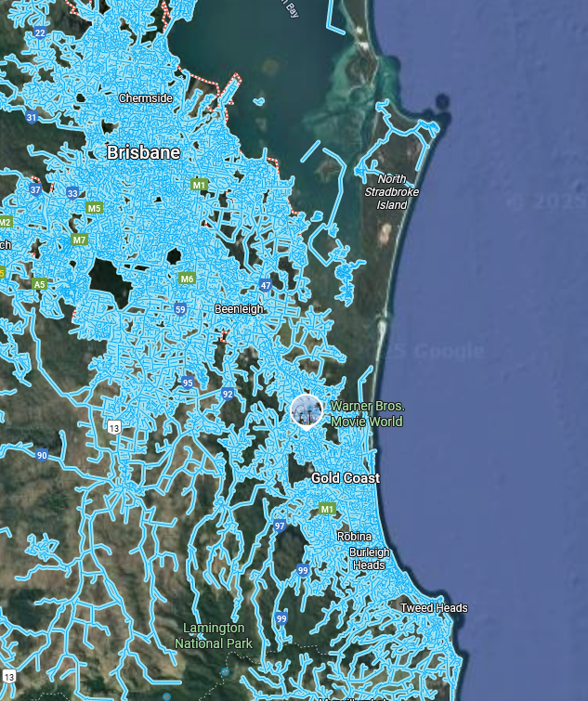Screen dimensions: 588x701
Task: Select the Beenleigh town label
Action: click(239, 308)
